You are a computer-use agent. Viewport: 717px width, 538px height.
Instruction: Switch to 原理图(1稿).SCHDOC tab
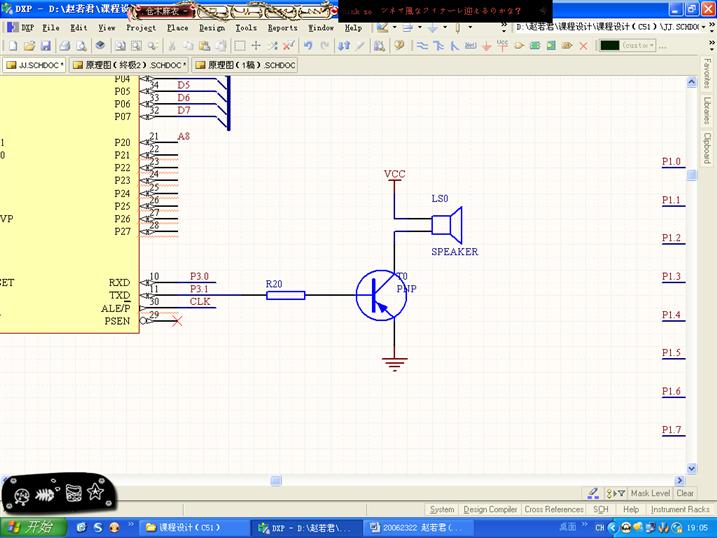tap(245, 65)
